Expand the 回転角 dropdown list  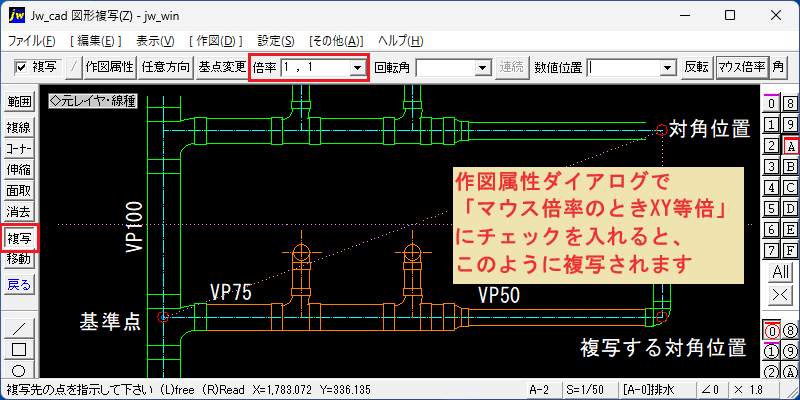point(481,67)
